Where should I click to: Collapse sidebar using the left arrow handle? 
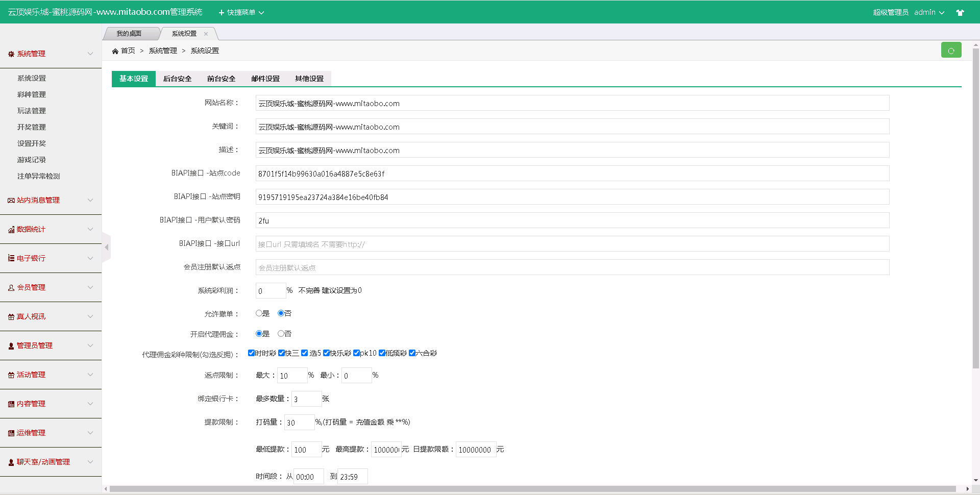pos(106,247)
